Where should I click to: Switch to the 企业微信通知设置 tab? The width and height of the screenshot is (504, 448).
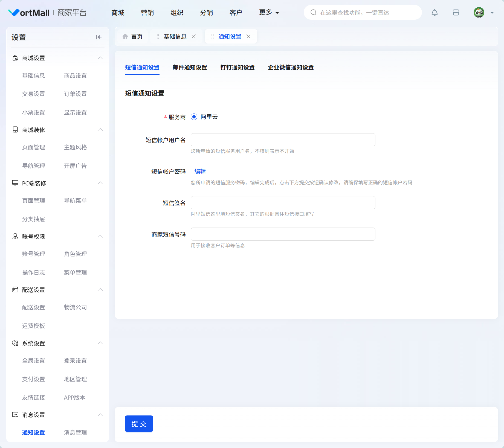(x=291, y=67)
